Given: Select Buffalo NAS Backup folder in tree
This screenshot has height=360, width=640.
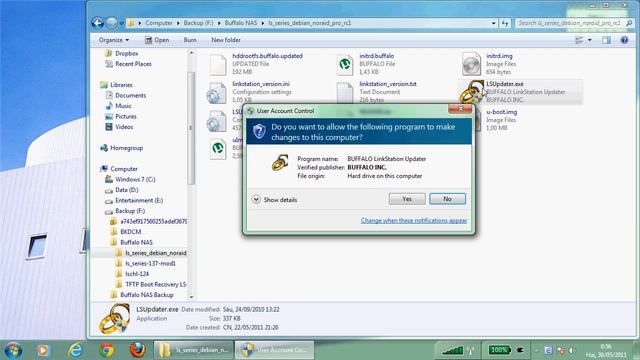Looking at the screenshot, I should coord(142,295).
